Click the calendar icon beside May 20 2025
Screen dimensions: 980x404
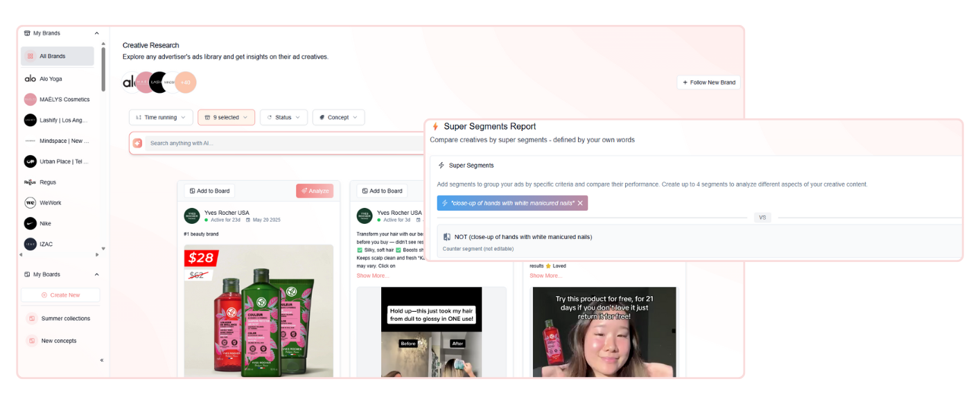tap(248, 220)
